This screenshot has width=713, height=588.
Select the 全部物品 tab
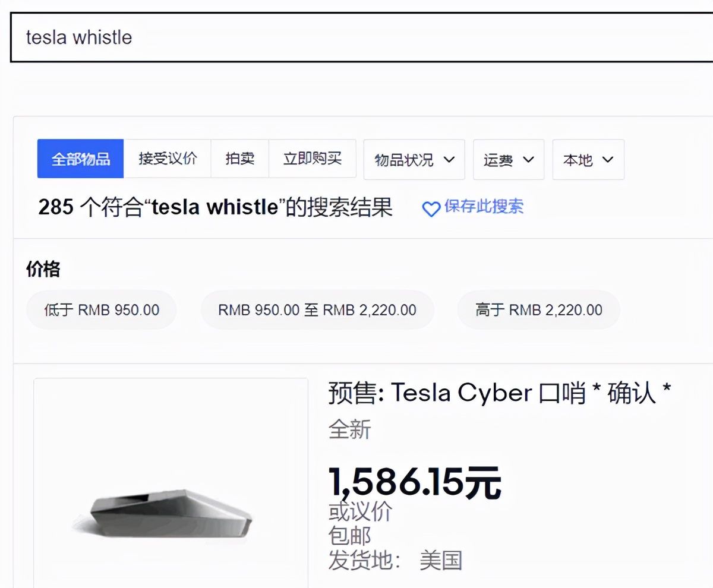(80, 159)
